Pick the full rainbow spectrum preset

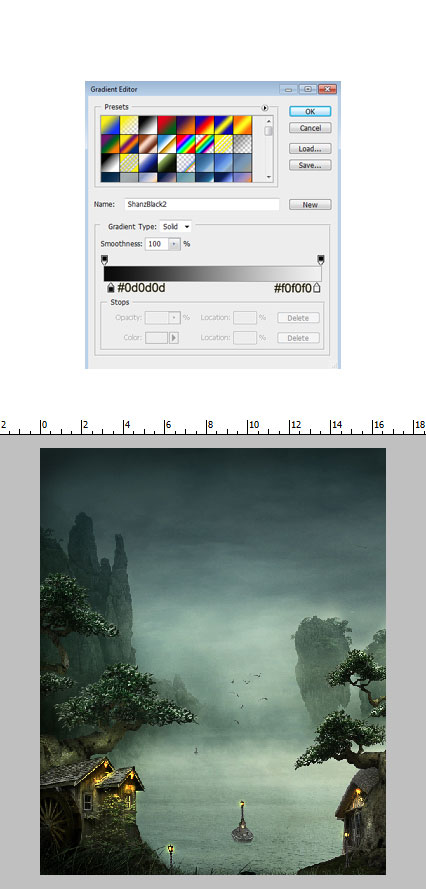(185, 143)
